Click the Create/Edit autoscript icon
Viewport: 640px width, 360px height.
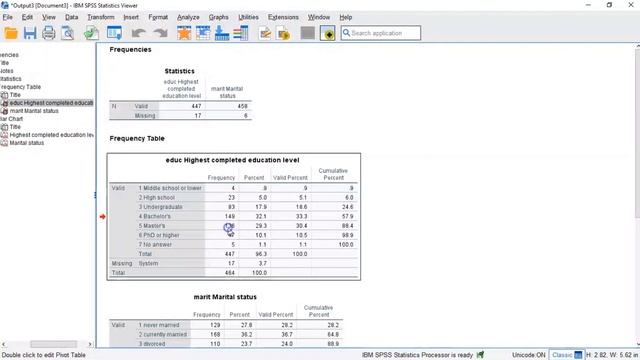pyautogui.click(x=265, y=33)
